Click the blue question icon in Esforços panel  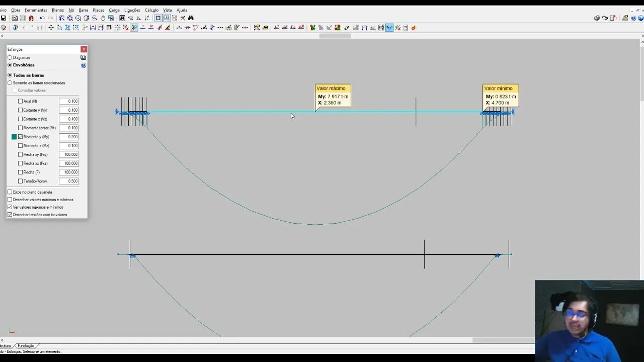(83, 65)
